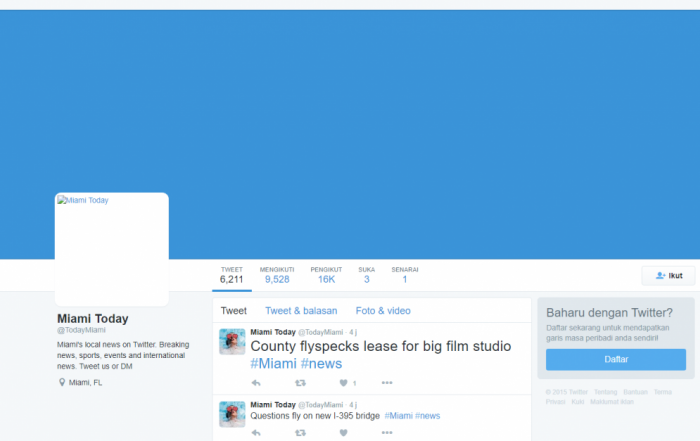Click the Ikut follow button
Viewport: 700px width, 441px height.
coord(668,275)
